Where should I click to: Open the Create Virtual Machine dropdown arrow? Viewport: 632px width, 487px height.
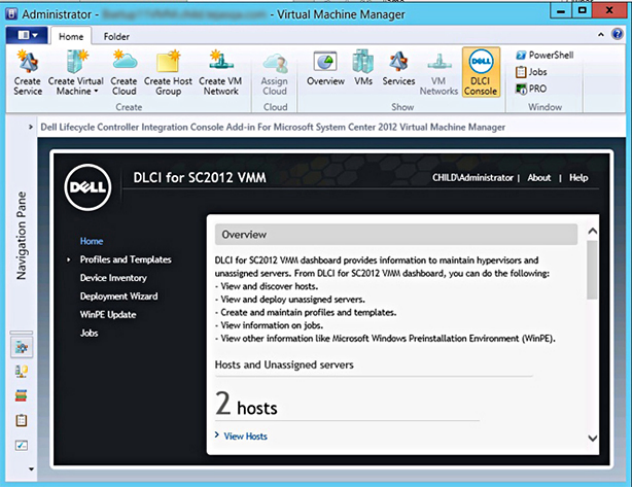[x=96, y=91]
